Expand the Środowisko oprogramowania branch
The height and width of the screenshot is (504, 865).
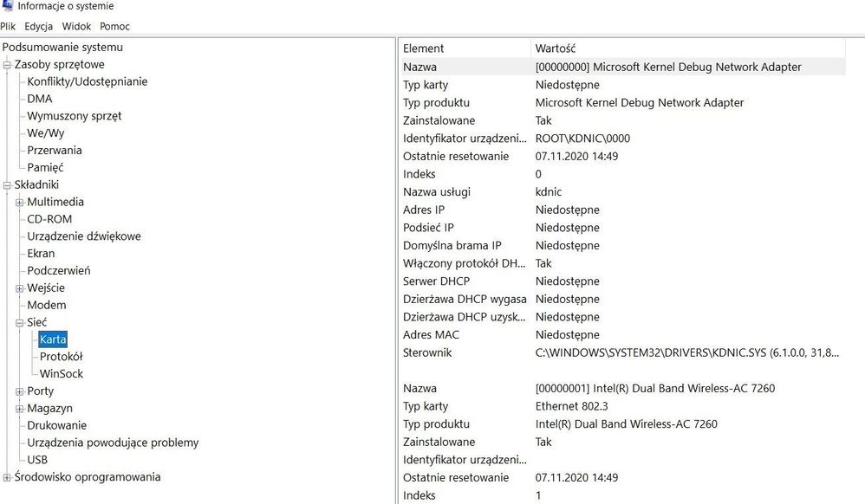point(7,477)
